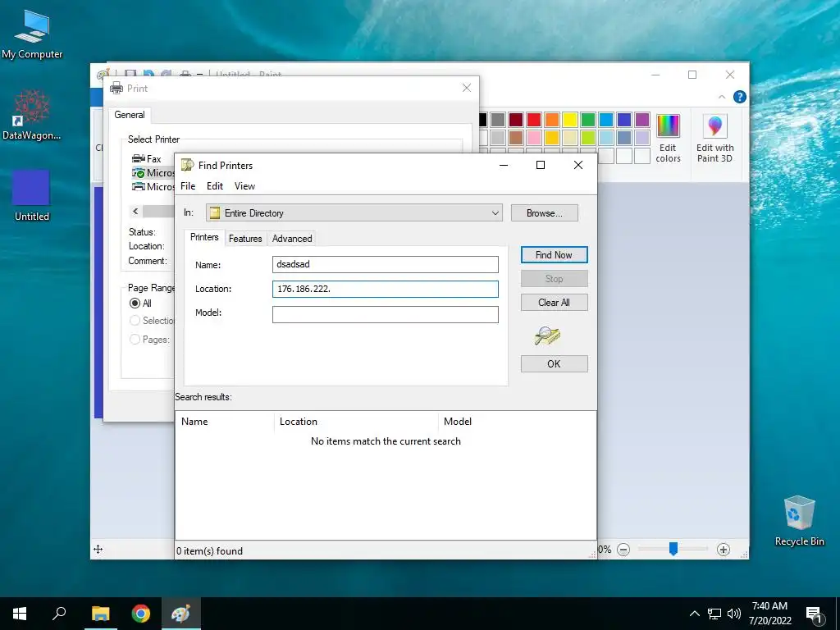Viewport: 840px width, 630px height.
Task: Click the zoom in plus icon in Paint
Action: 724,550
